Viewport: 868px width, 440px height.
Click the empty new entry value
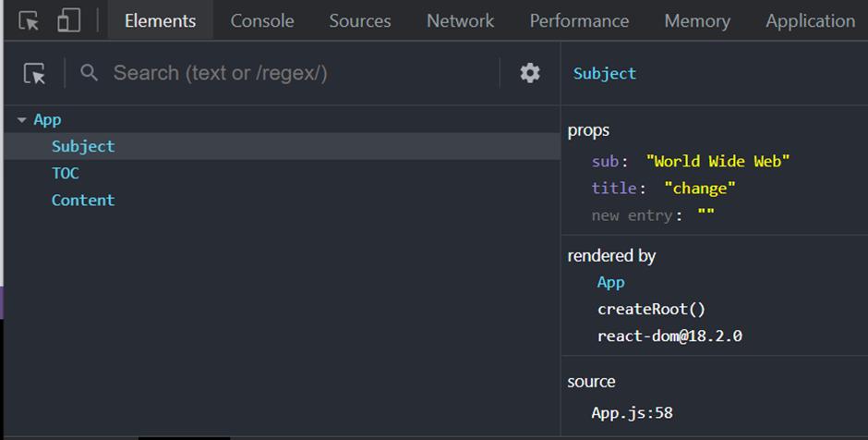(705, 214)
